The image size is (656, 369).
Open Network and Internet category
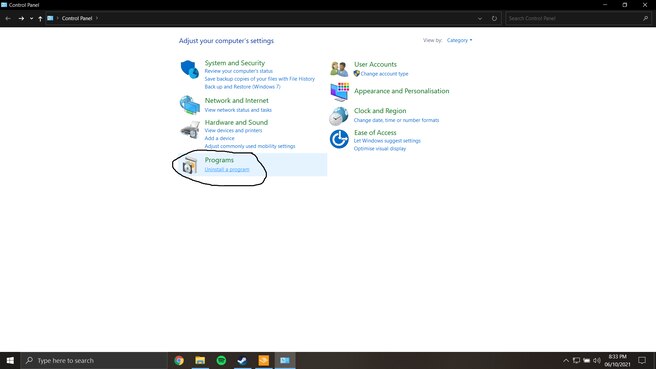pyautogui.click(x=236, y=101)
